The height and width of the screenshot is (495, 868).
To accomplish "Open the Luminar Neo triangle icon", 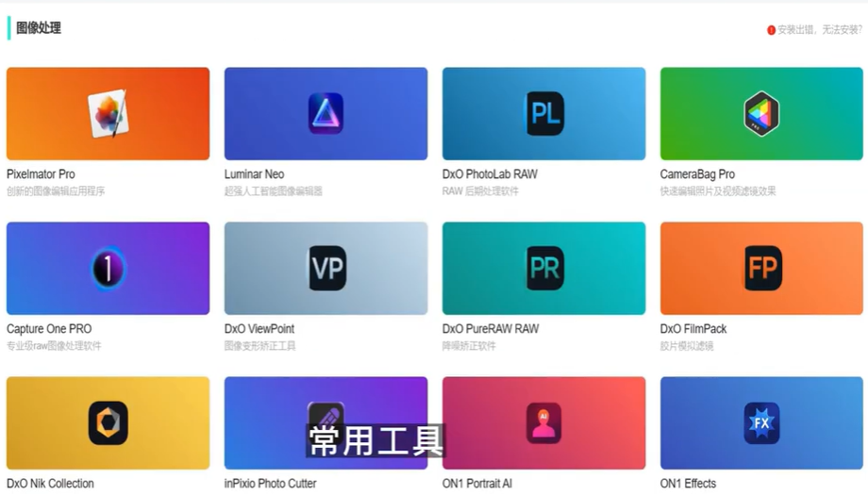I will point(325,113).
